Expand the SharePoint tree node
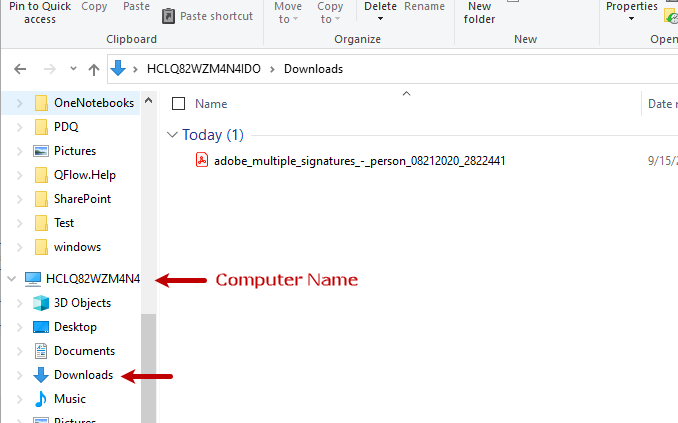Screen dimensions: 678x423 pyautogui.click(x=19, y=199)
